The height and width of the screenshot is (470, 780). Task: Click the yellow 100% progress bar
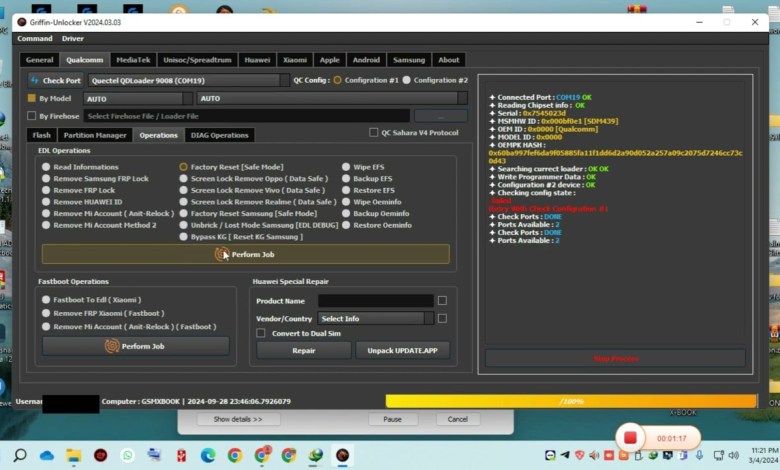click(x=571, y=401)
